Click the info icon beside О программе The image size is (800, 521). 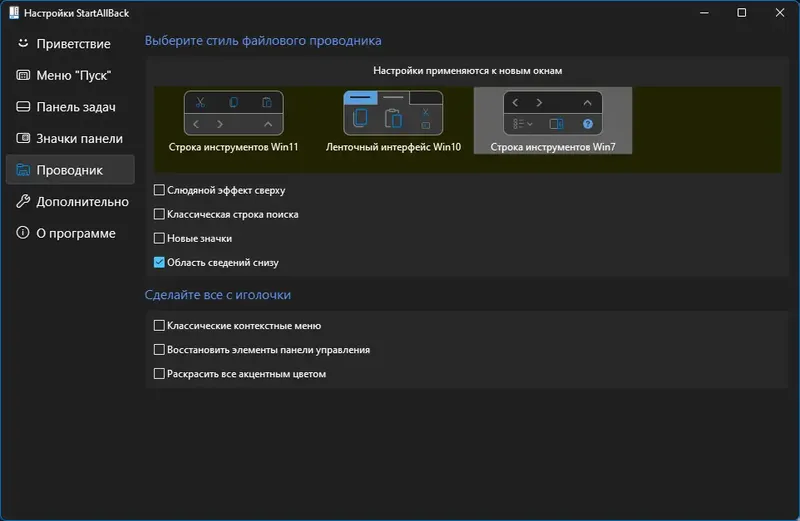23,233
